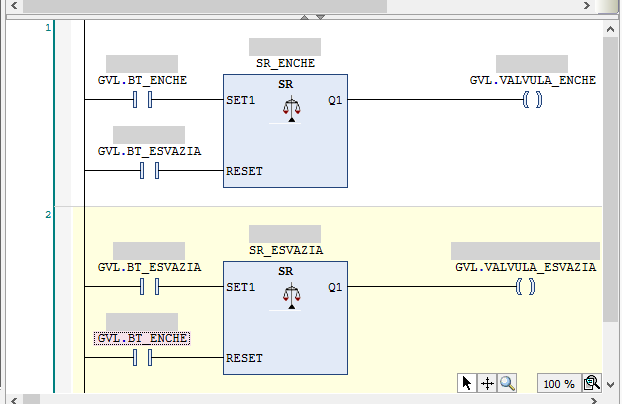
Task: Select the GVL.BT_ESVAZIA contact in network 1
Action: pyautogui.click(x=150, y=171)
